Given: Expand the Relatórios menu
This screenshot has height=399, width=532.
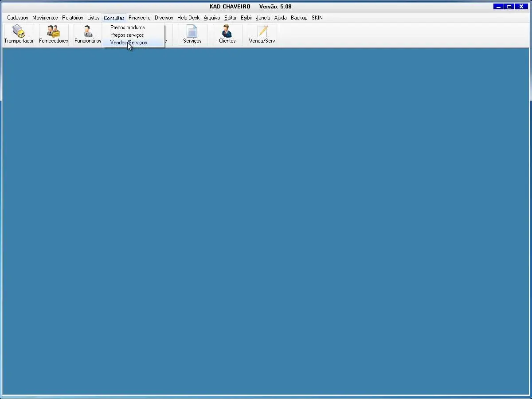Looking at the screenshot, I should [x=72, y=18].
